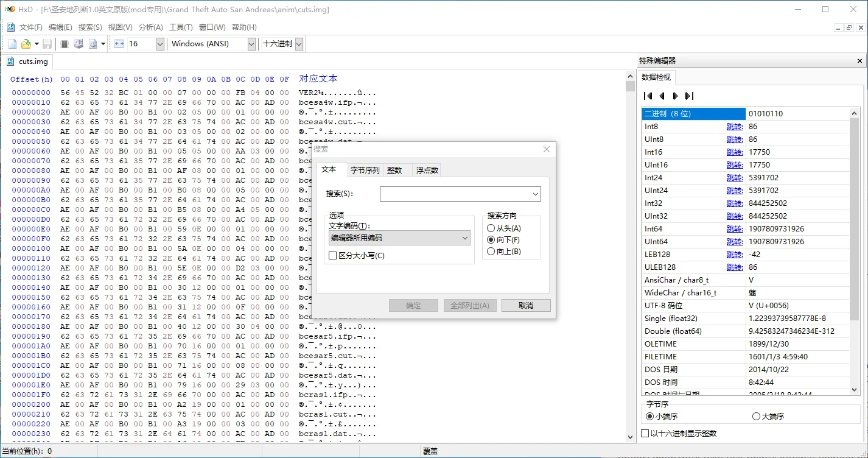This screenshot has height=458, width=868.
Task: Expand the 搜索(S) text history dropdown
Action: click(535, 194)
